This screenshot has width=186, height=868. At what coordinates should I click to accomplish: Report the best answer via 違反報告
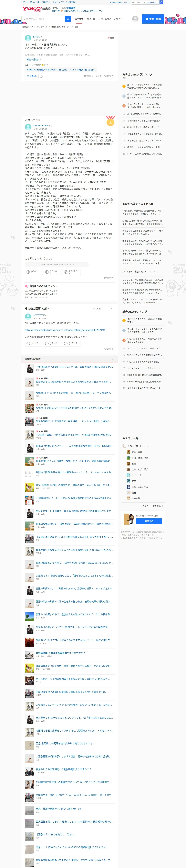point(109,278)
